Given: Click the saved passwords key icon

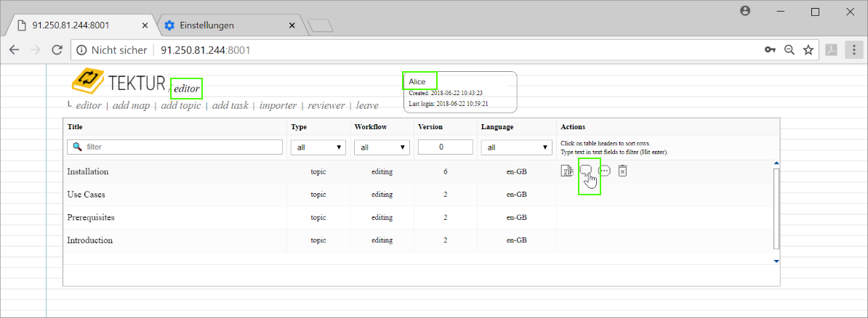Looking at the screenshot, I should pyautogui.click(x=770, y=50).
